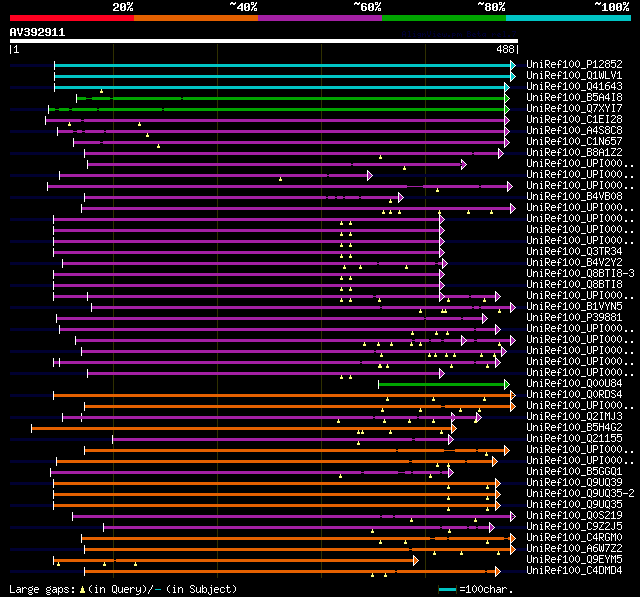This screenshot has height=597, width=640.
Task: Open the UniRef100_B5H4G2 label
Action: (574, 428)
